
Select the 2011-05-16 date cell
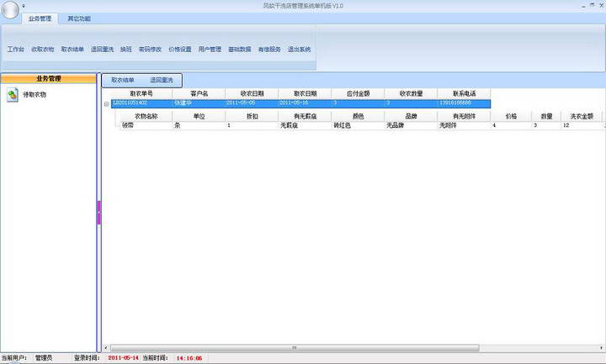click(x=305, y=103)
